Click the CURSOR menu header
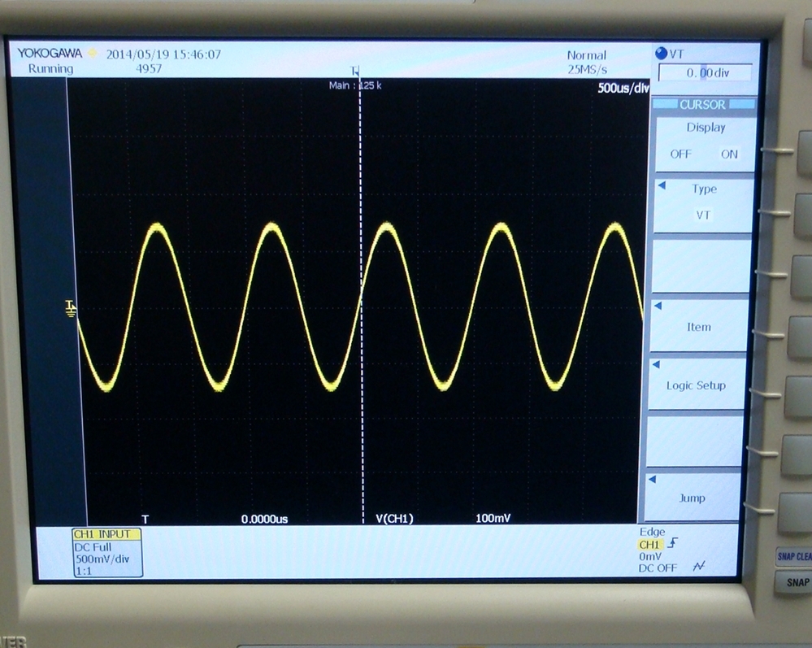Screen dimensions: 812x648 (703, 105)
